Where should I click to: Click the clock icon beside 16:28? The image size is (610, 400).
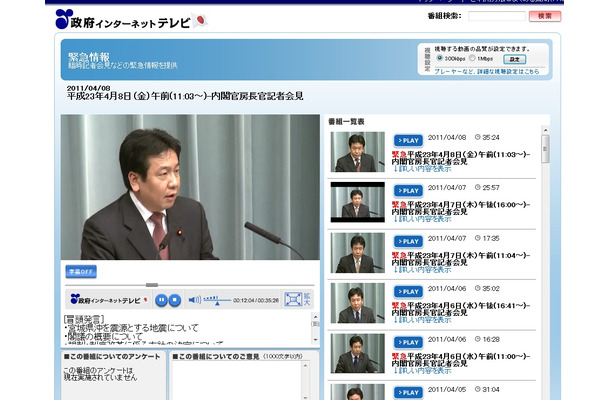coord(477,339)
